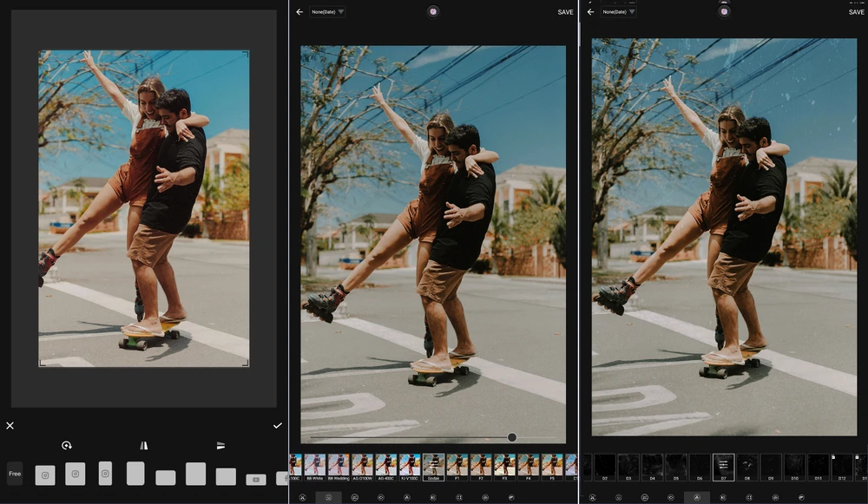
Task: Select the Free crop ratio
Action: tap(15, 474)
